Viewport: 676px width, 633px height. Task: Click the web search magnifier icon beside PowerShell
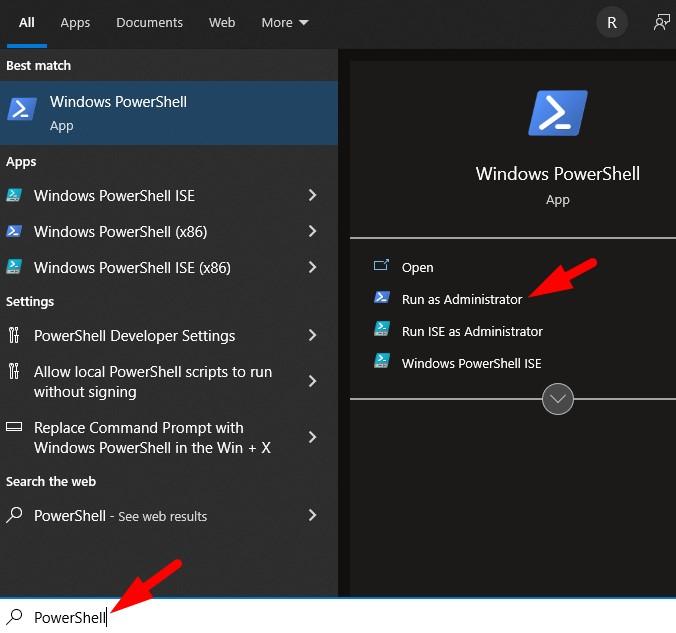coord(14,515)
